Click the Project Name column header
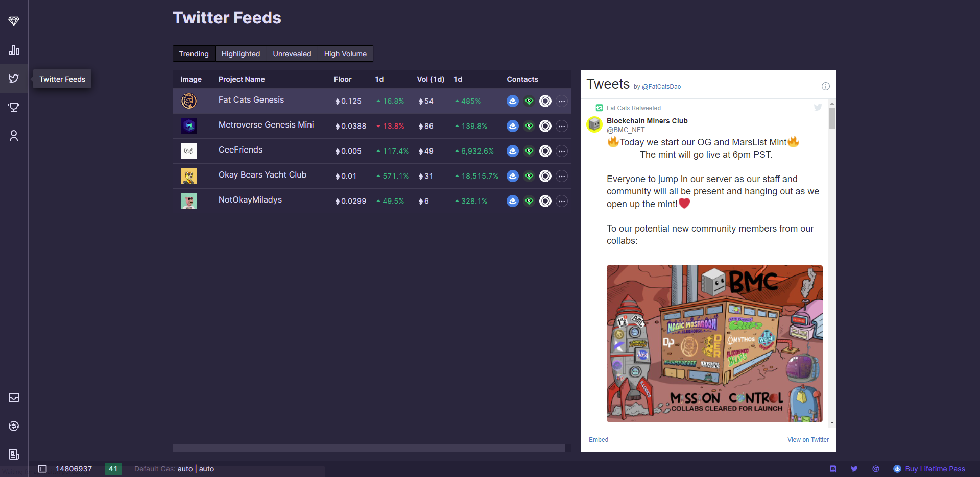Viewport: 980px width, 477px height. 242,79
